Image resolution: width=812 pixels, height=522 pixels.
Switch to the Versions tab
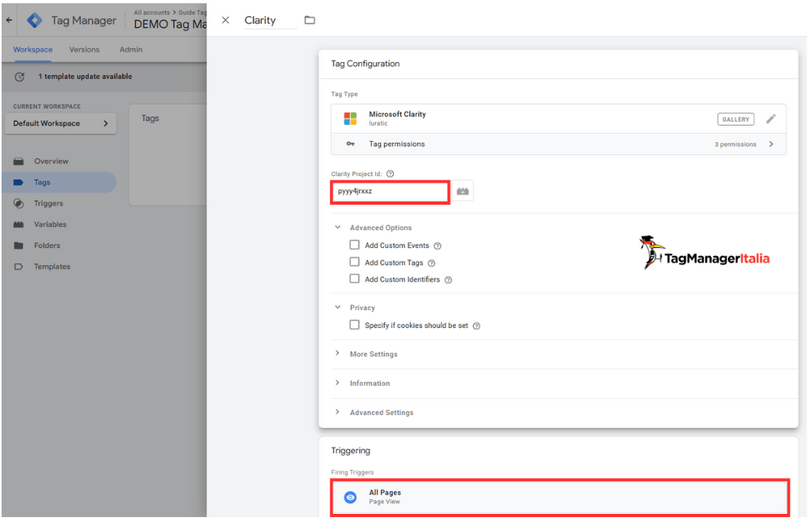coord(84,50)
